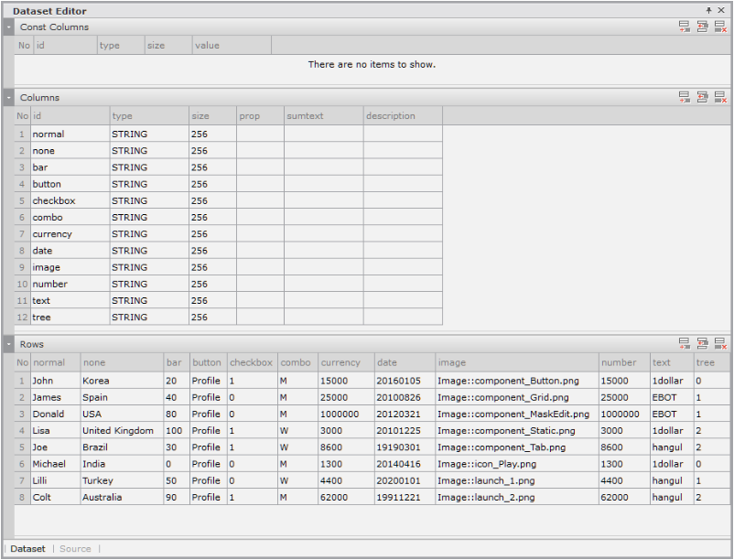Screen dimensions: 734x560
Task: Click the insert icon in Columns section
Action: tap(703, 97)
